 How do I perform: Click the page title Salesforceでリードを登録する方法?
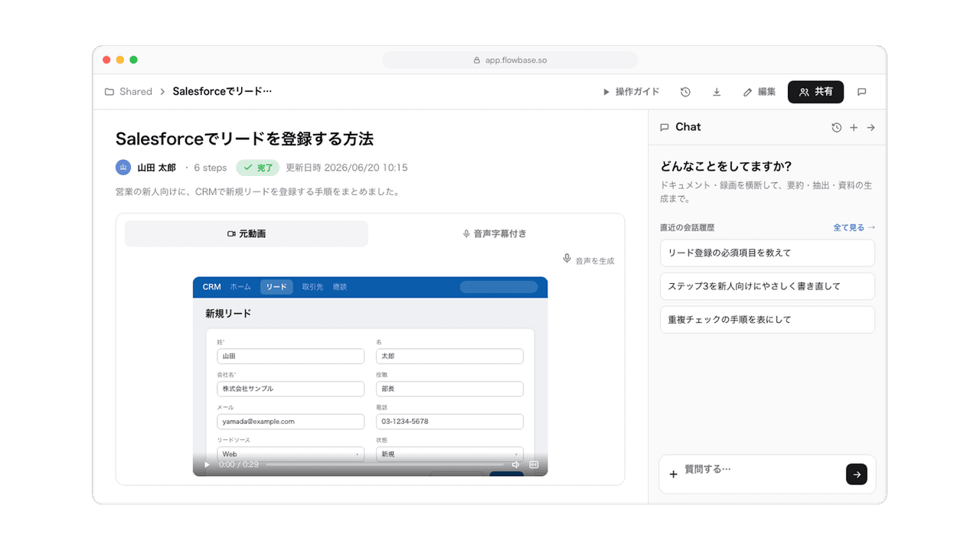[245, 139]
